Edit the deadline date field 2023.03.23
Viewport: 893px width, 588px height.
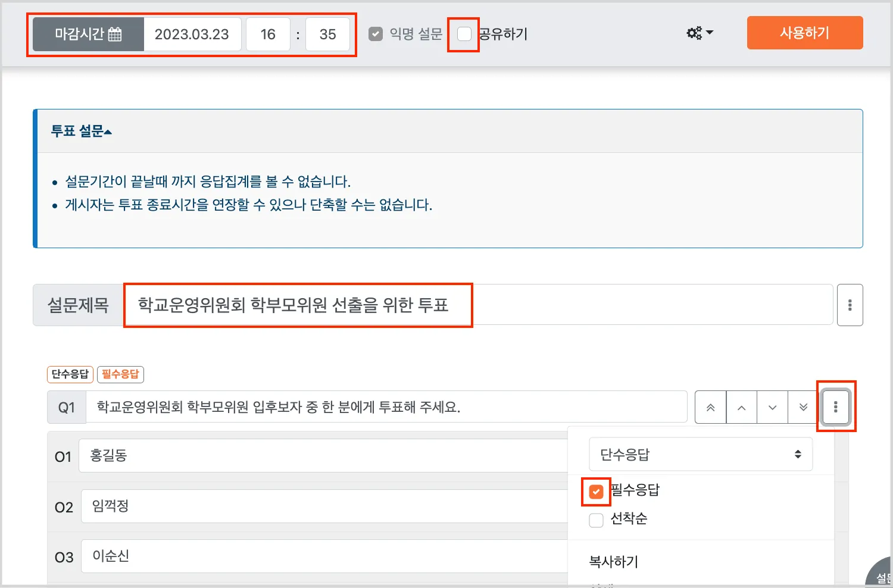(192, 35)
